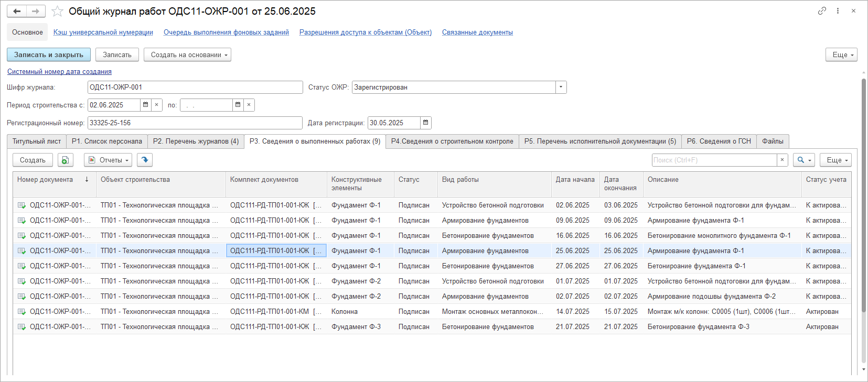The width and height of the screenshot is (868, 382).
Task: Select the Колонна row in the table
Action: tap(344, 312)
